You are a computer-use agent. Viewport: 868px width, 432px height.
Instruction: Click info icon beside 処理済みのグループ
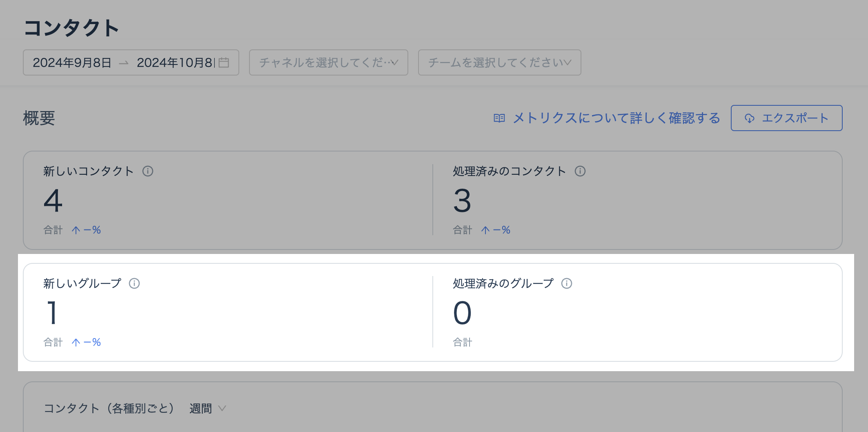[567, 283]
